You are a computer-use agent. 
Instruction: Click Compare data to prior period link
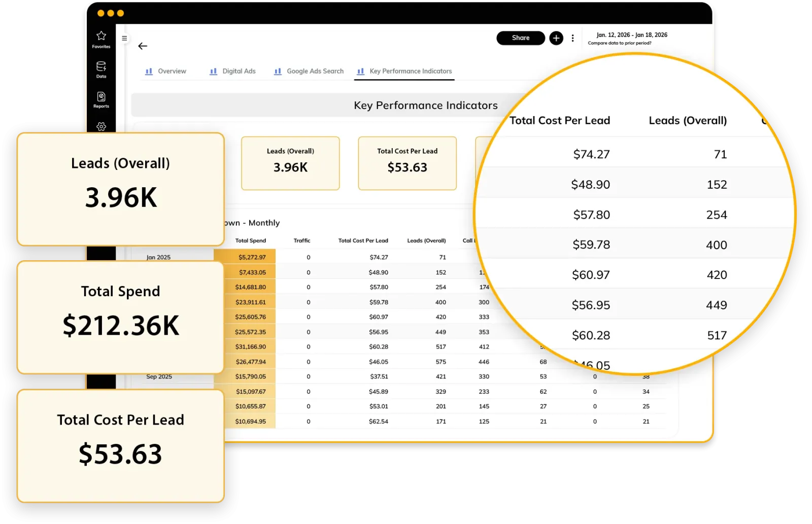(x=619, y=43)
